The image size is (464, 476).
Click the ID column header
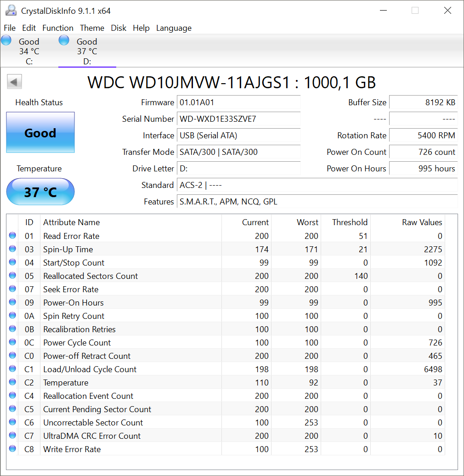coord(29,222)
